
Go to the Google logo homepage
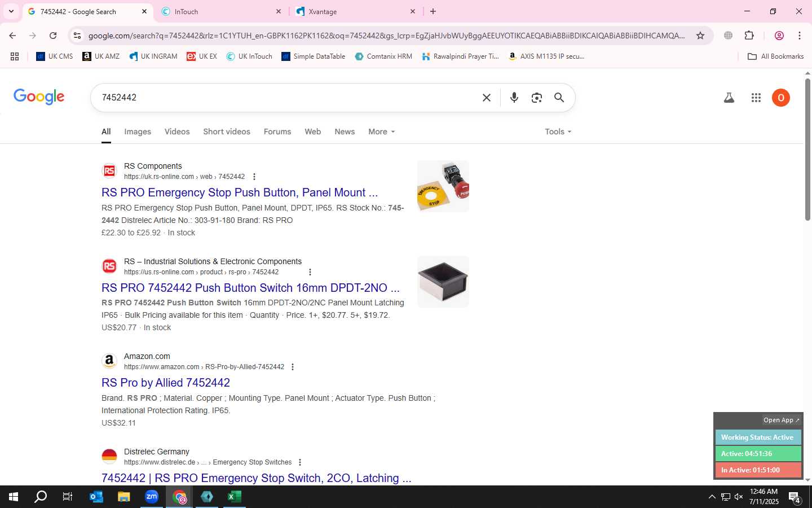pos(39,97)
